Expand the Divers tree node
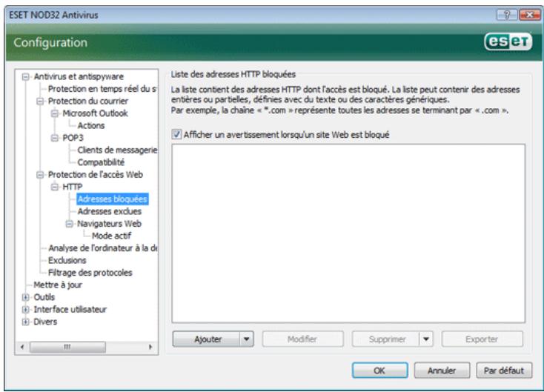Screen dimensions: 544x392 (25, 322)
